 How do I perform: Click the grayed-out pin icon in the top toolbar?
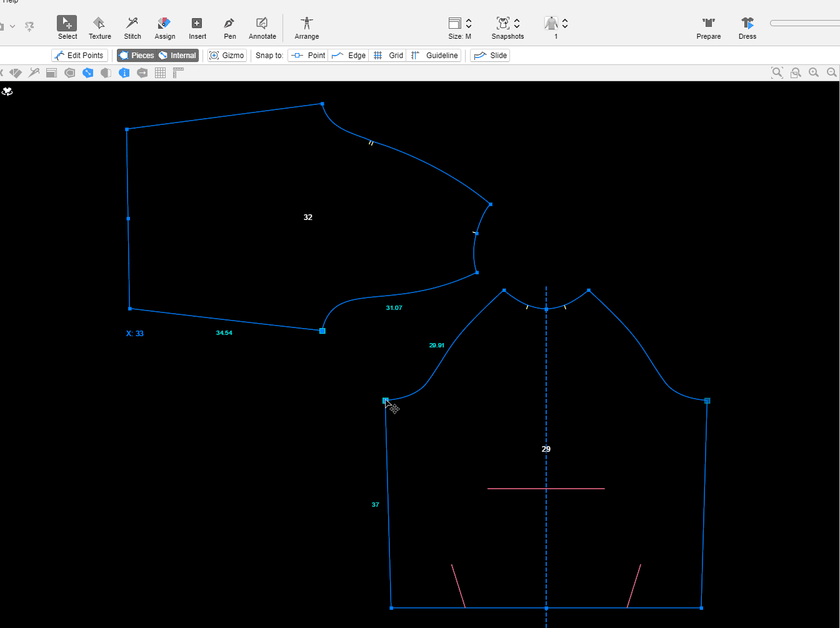point(29,26)
